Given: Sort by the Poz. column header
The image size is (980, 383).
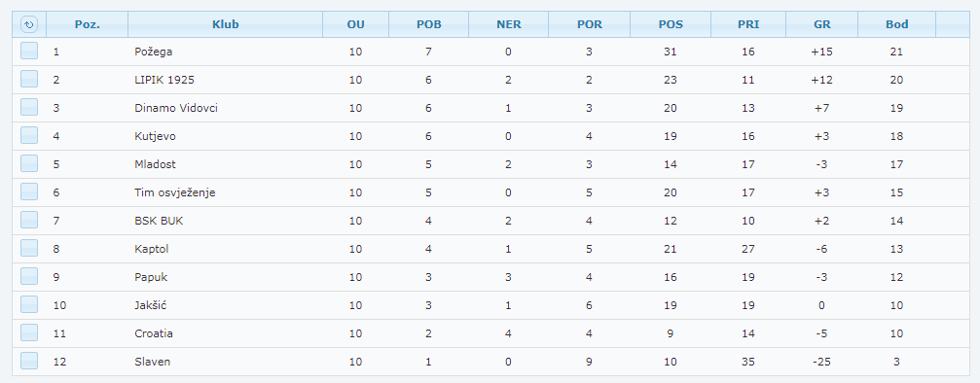Looking at the screenshot, I should point(87,24).
